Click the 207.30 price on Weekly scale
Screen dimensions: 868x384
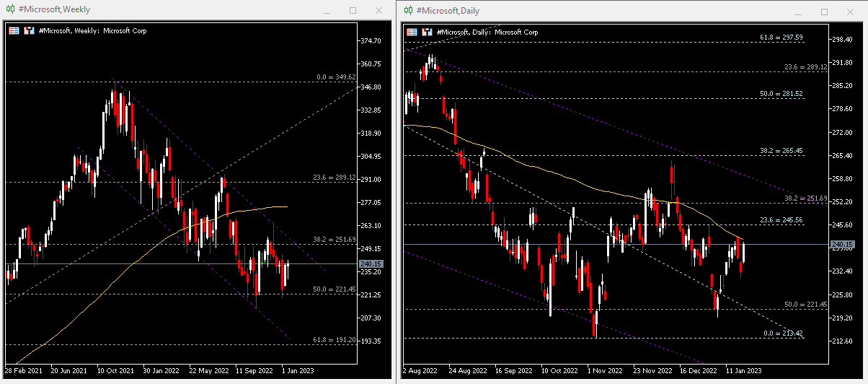click(371, 318)
